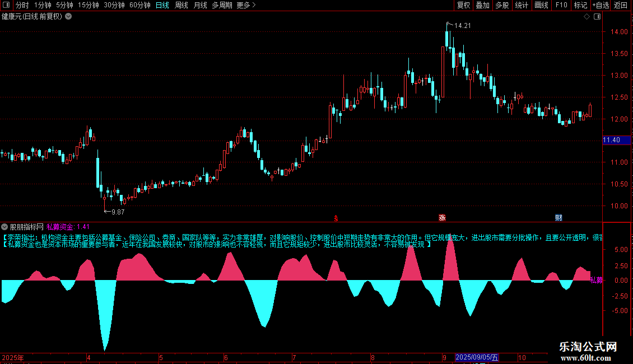The height and width of the screenshot is (364, 633).
Task: Open the 多股 multi-stock view
Action: [502, 5]
